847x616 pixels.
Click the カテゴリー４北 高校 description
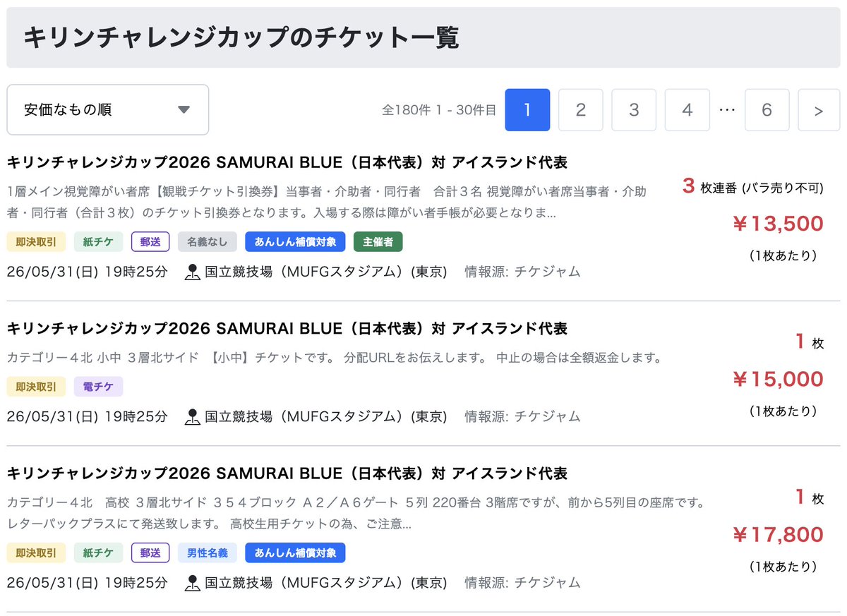[356, 513]
